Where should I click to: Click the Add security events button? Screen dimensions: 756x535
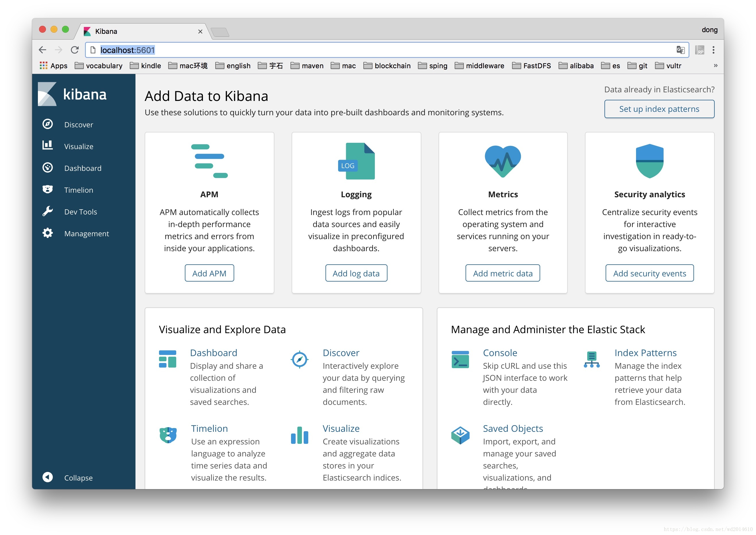coord(649,273)
